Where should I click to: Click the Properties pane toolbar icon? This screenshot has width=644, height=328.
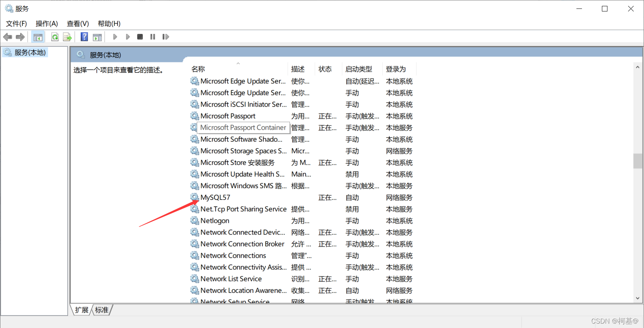(97, 37)
